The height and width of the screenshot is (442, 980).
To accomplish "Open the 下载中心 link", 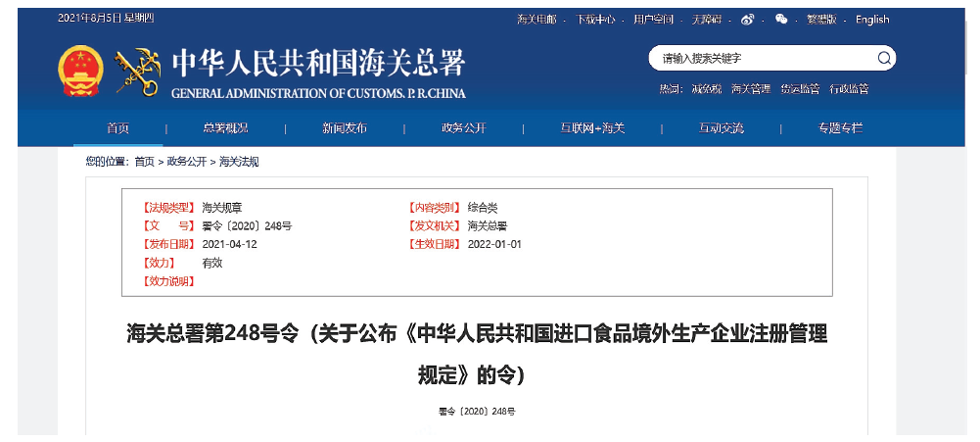I will click(x=595, y=20).
